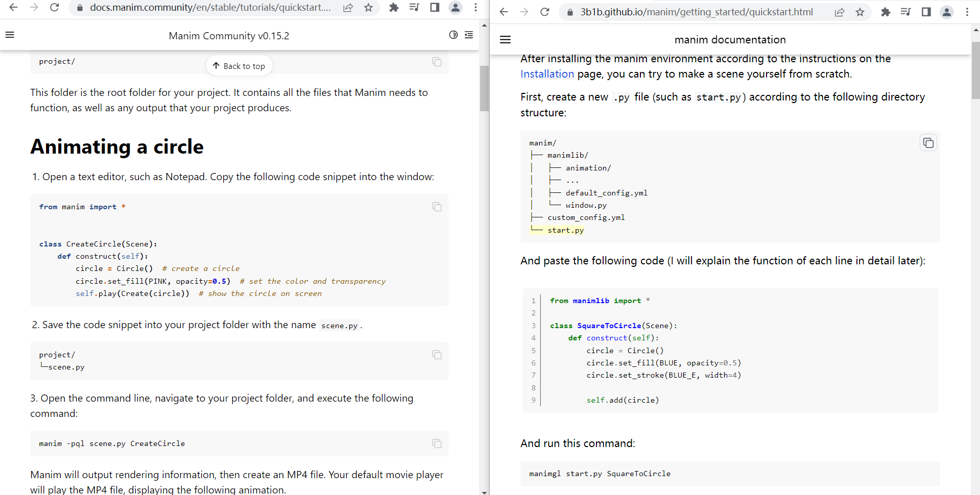This screenshot has height=495, width=980.
Task: Open hamburger menu in manim documentation
Action: [x=505, y=40]
